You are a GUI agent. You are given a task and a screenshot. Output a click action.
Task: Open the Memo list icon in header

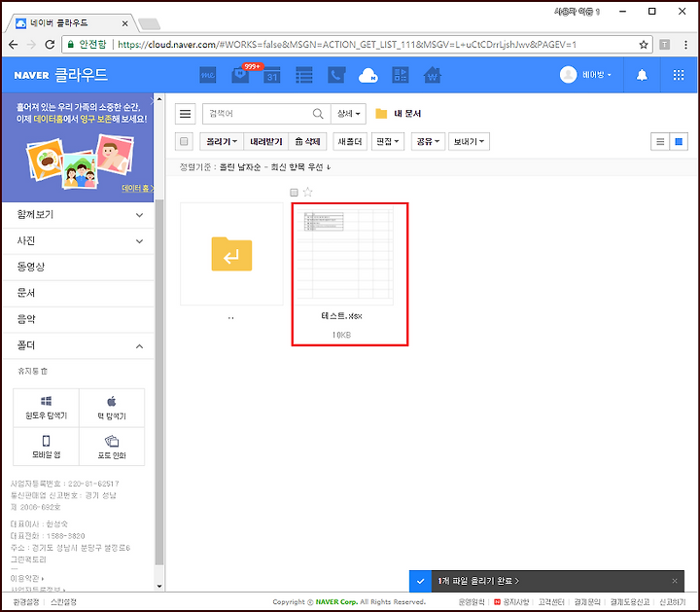(x=304, y=75)
